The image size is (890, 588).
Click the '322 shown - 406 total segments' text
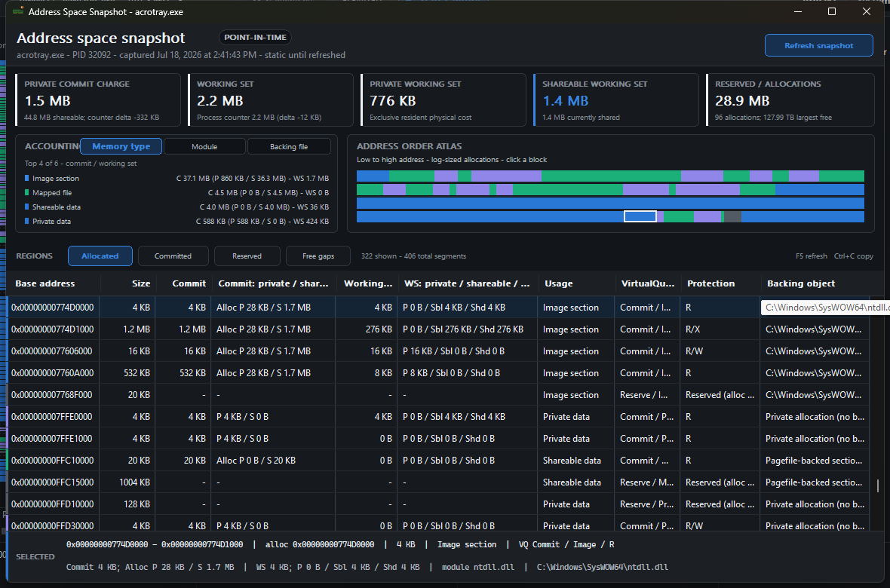click(x=413, y=256)
